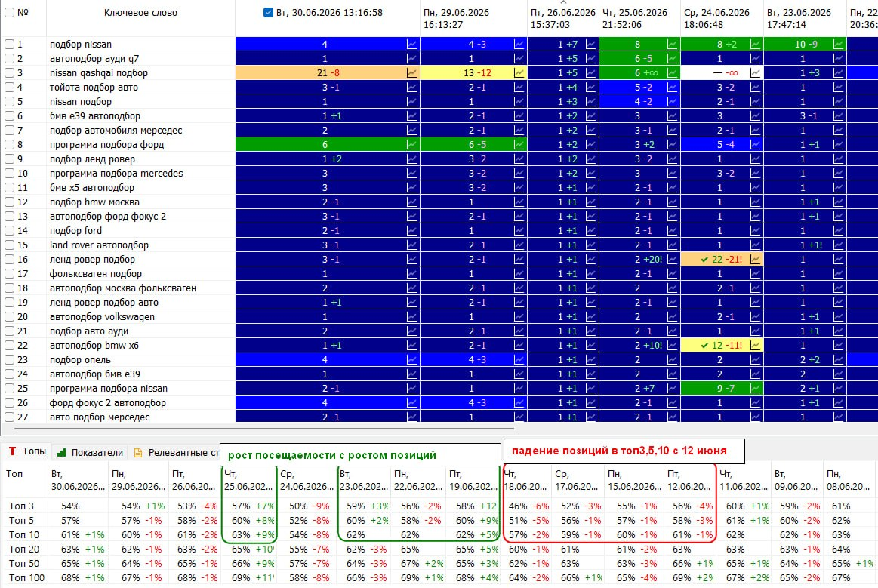Click the 'Топ 100' row label
The image size is (878, 588).
click(26, 578)
